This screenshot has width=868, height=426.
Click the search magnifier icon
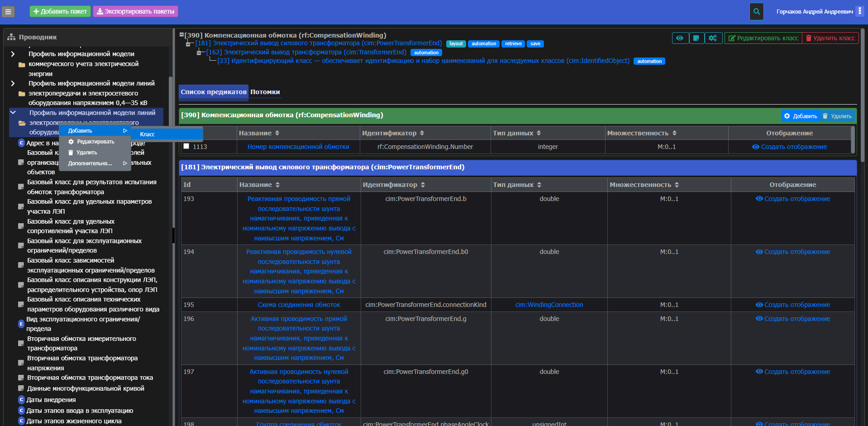coord(756,12)
